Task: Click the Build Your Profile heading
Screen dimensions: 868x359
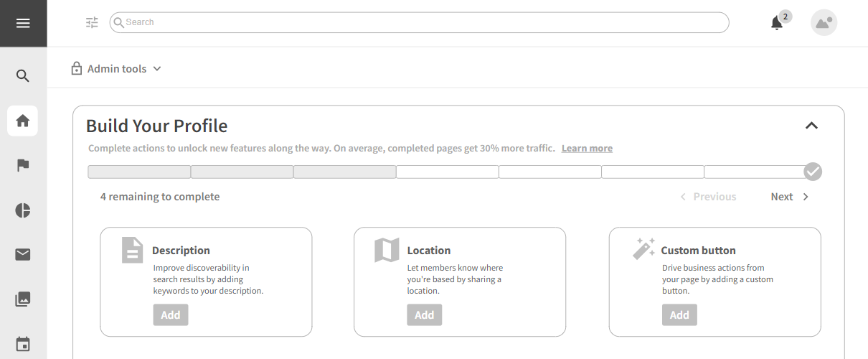Action: click(x=157, y=126)
